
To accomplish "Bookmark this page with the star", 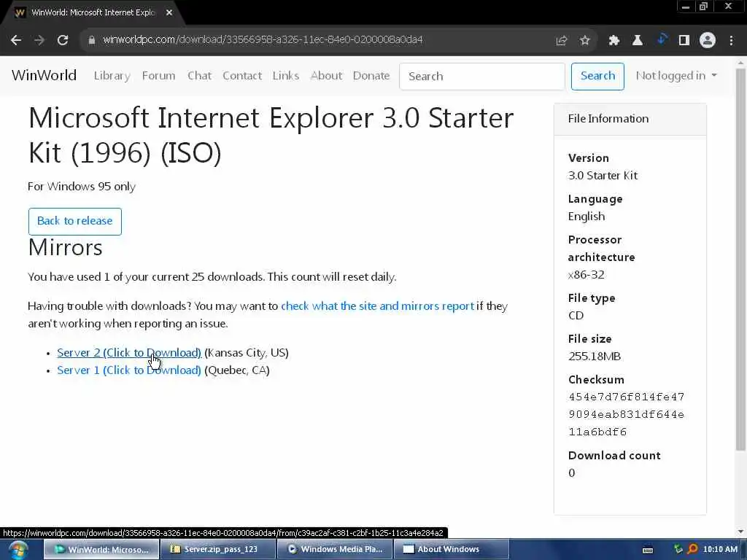I will point(585,41).
